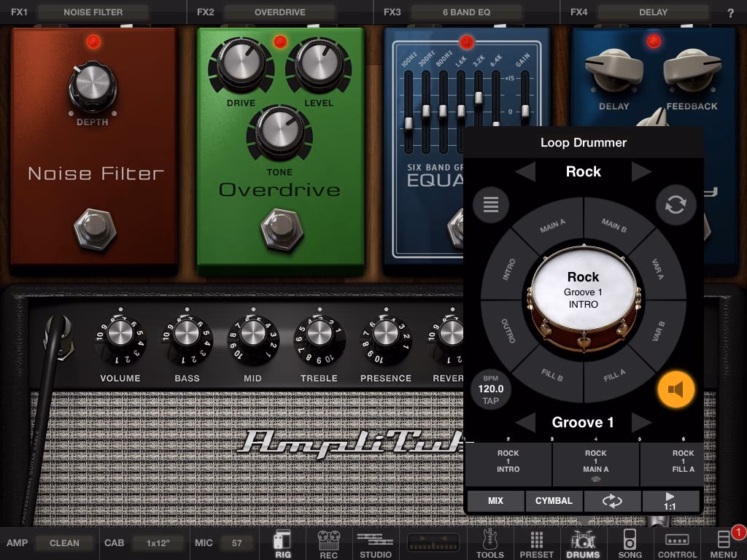Click the Overdrive LEVEL knob
Screen dimensions: 747x560
[x=318, y=64]
